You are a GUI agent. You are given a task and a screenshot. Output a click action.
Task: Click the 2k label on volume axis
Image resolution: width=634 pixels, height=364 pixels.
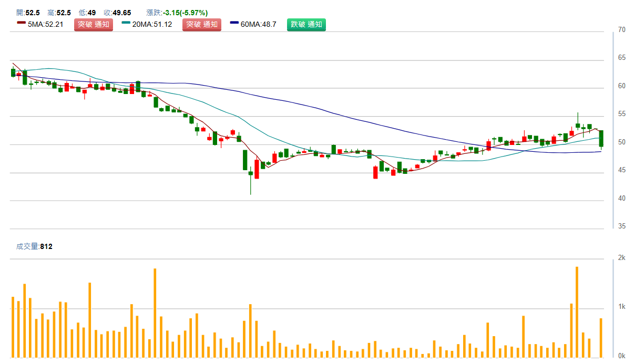pos(621,257)
